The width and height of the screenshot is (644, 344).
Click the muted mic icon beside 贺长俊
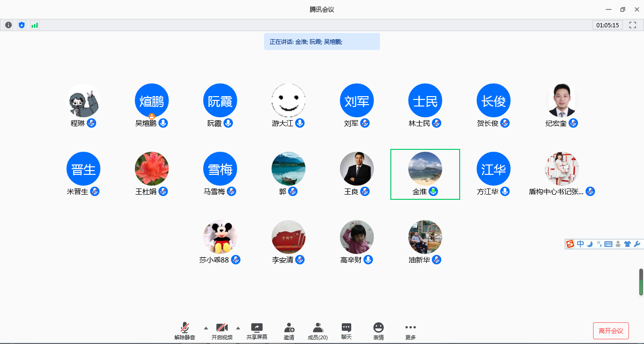505,123
